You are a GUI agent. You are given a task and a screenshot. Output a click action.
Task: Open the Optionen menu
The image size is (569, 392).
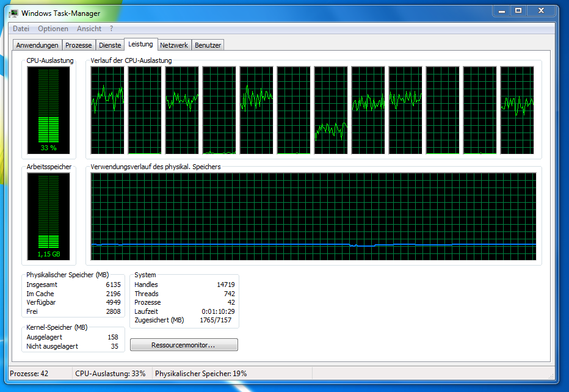(x=53, y=28)
